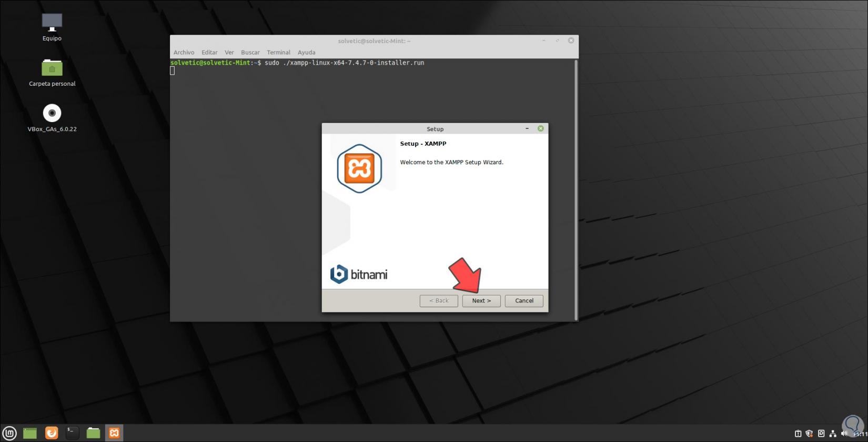Screen dimensions: 868x442
Task: Select the XAMPP setup taskbar entry
Action: pos(114,433)
